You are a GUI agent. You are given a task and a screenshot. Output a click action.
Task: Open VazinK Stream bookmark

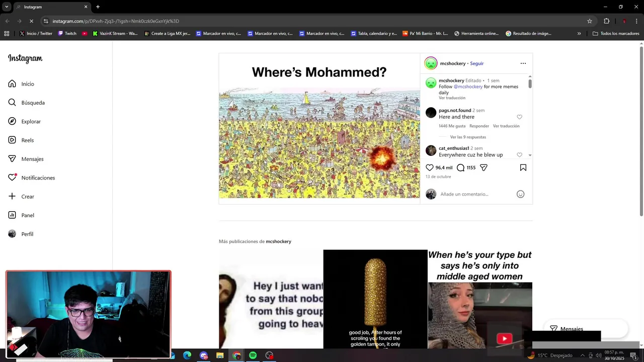click(115, 34)
